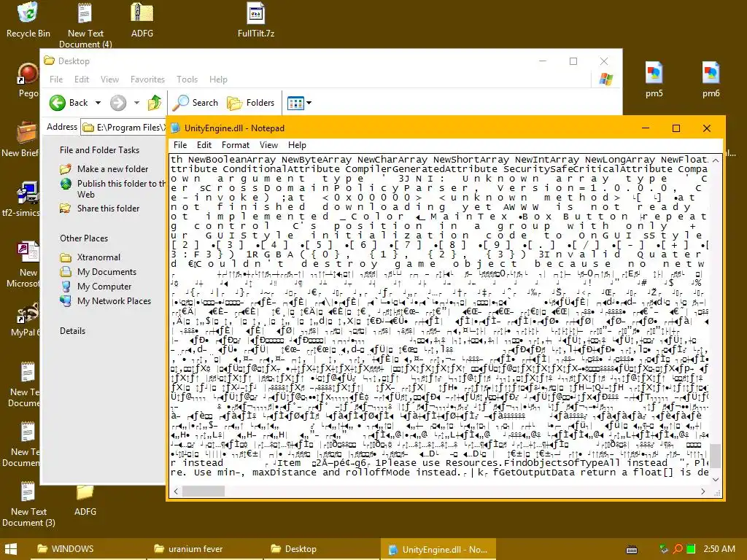
Task: Switch to WINDOWS taskbar button
Action: (88, 549)
